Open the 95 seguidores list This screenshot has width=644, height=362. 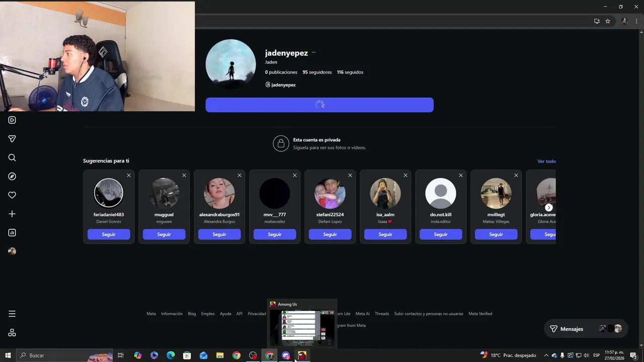[x=317, y=72]
